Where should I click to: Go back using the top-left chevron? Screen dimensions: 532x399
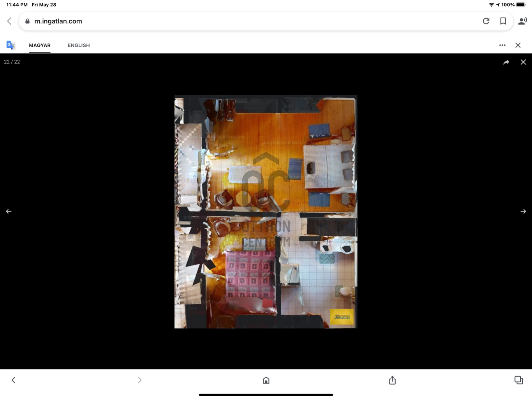coord(9,21)
